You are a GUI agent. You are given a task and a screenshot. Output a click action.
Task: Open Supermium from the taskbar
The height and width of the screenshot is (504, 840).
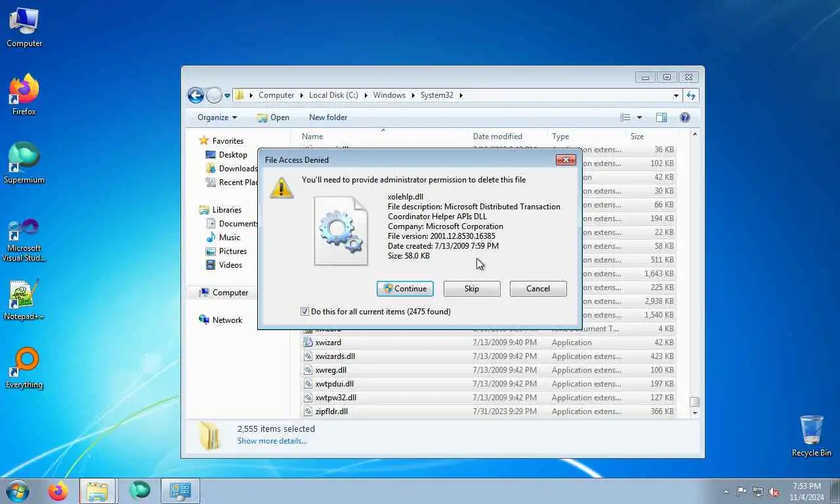139,491
